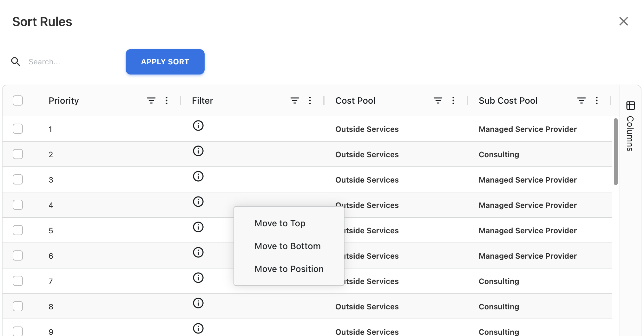The image size is (644, 336).
Task: Open the Priority column filter icon
Action: pyautogui.click(x=151, y=100)
